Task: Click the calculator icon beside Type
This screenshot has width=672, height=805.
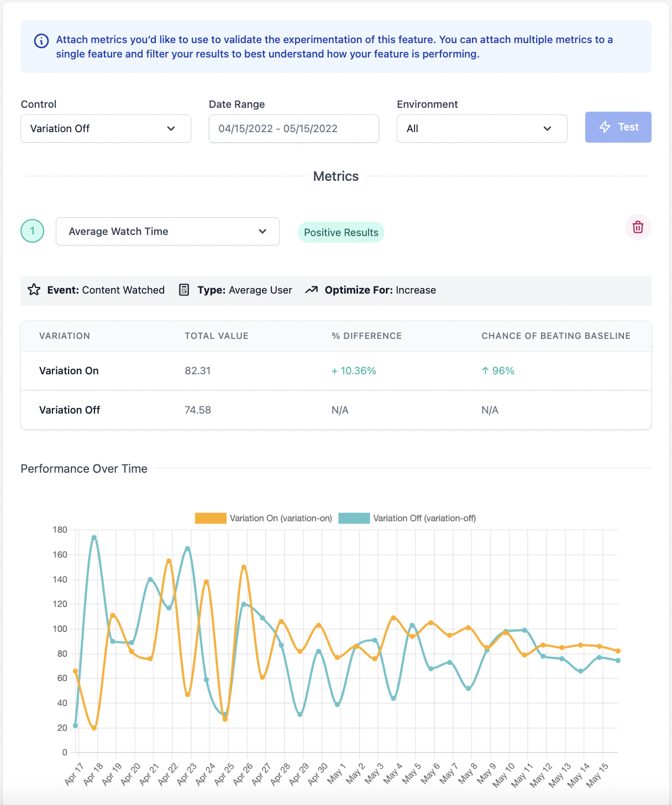Action: [184, 290]
